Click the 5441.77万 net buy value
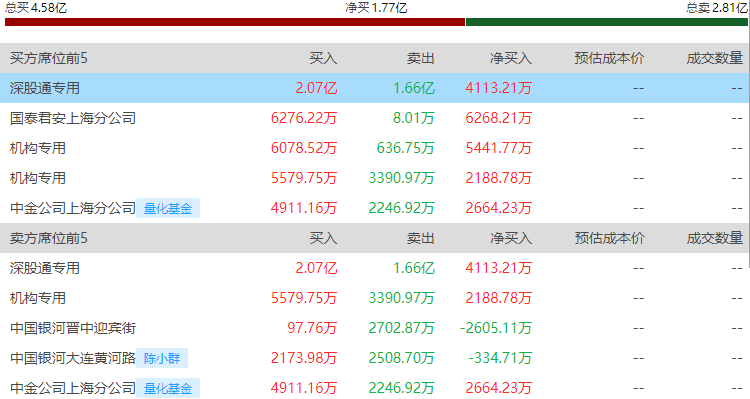750x399 pixels. (498, 148)
